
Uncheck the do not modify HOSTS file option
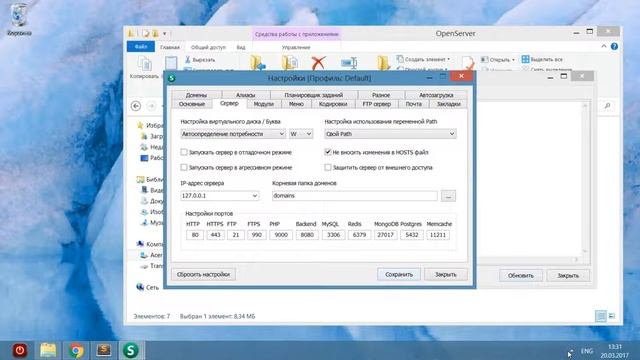click(x=328, y=152)
